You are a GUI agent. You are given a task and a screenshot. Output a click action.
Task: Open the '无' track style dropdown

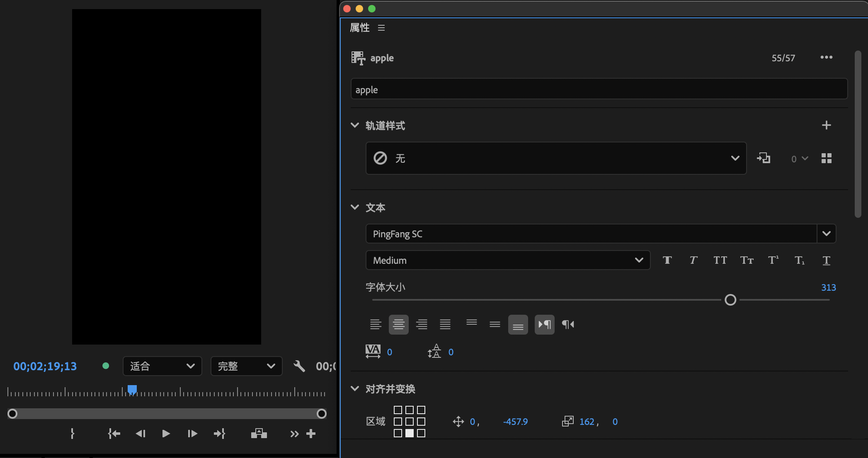[x=556, y=158]
